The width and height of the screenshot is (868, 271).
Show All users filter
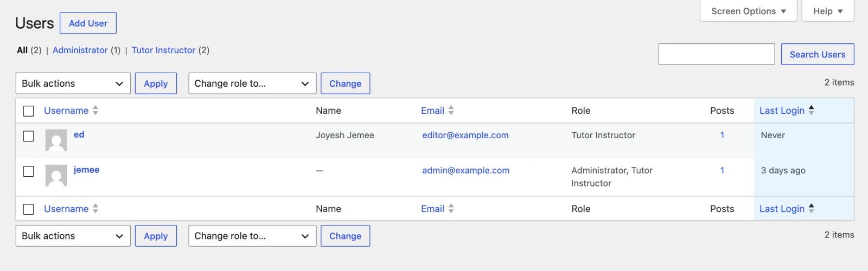pyautogui.click(x=22, y=50)
